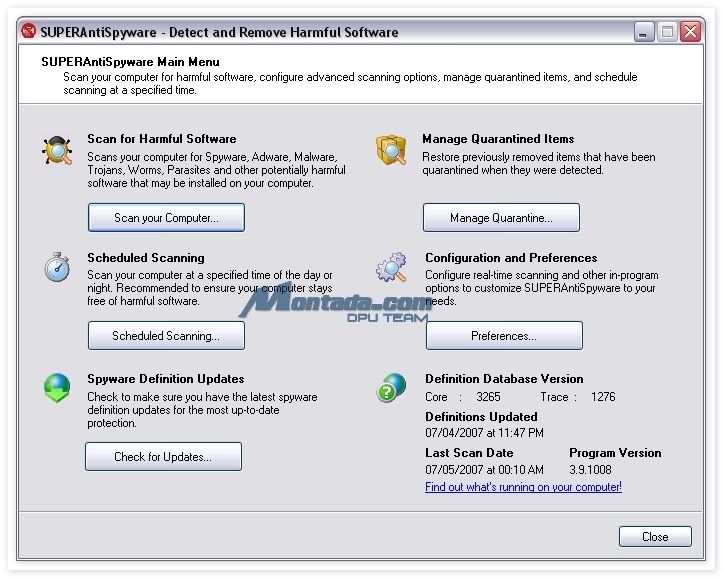Click the Spyware Definition Updates globe icon
724x579 pixels.
tap(57, 388)
